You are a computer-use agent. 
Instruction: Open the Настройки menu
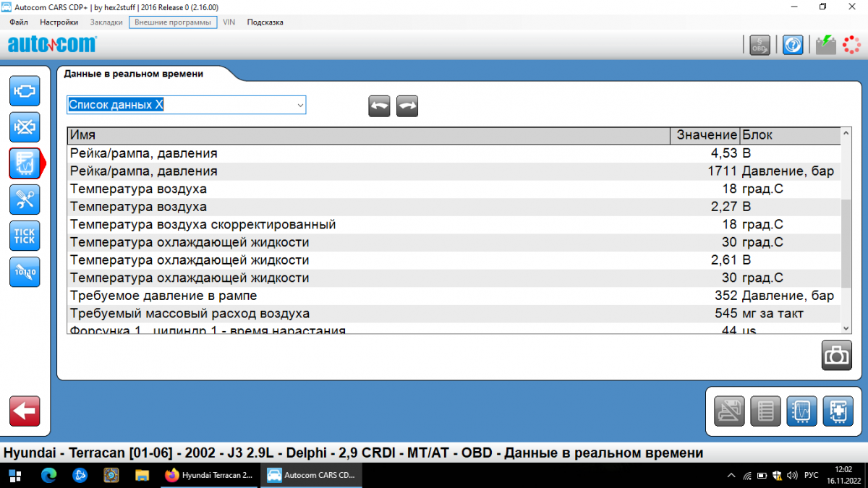click(59, 22)
